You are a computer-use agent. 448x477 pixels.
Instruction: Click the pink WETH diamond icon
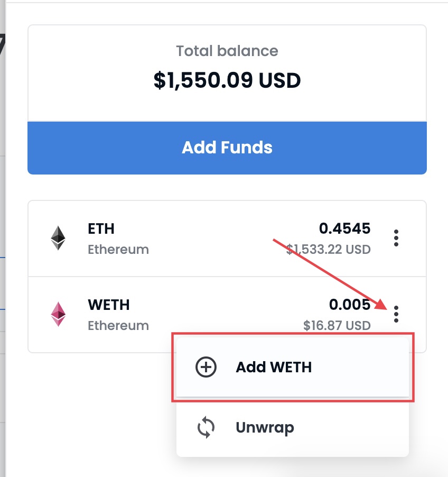(x=58, y=314)
